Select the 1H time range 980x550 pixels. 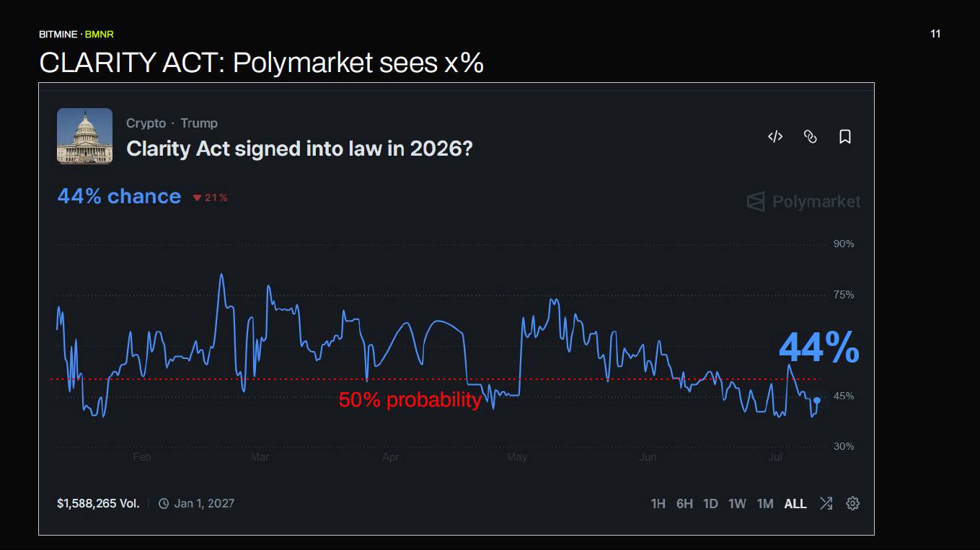(658, 504)
